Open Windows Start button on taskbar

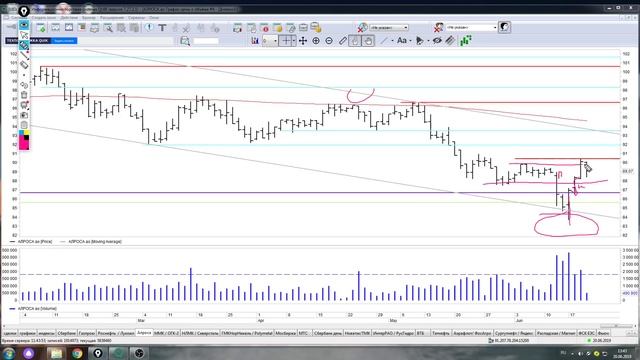coord(9,353)
